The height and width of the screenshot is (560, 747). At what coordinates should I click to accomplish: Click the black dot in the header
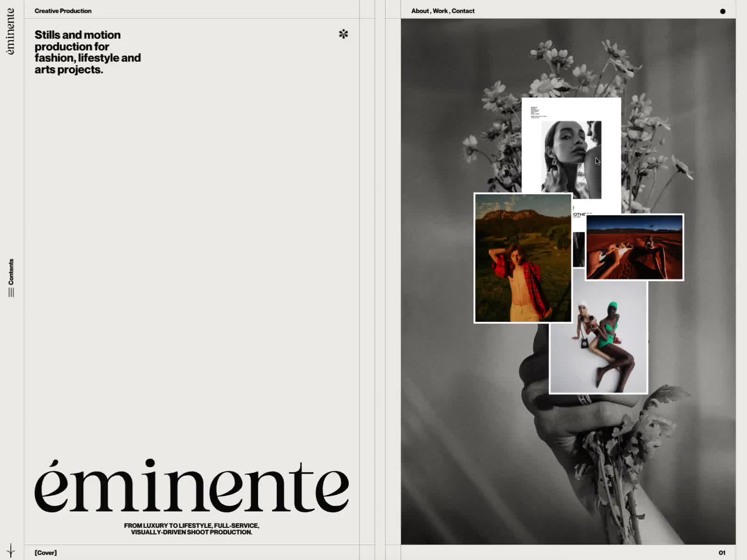723,11
